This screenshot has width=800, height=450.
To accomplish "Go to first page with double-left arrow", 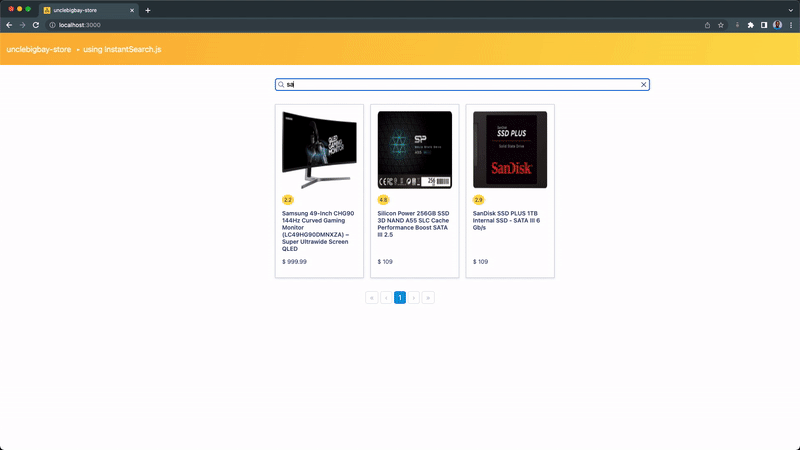I will click(372, 297).
